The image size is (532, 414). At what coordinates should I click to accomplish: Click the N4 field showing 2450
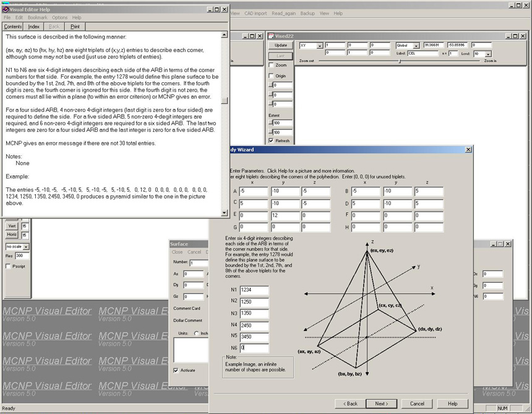point(254,326)
